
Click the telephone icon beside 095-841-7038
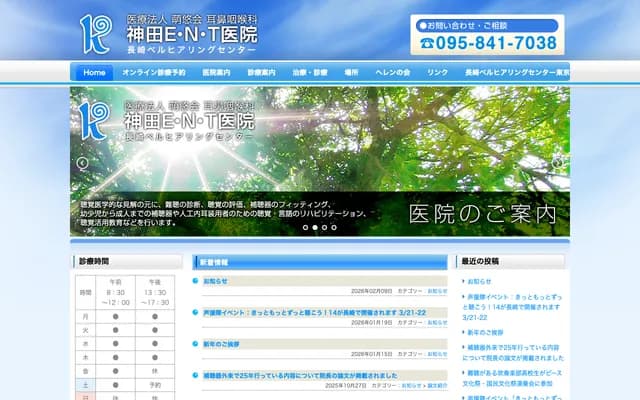(428, 43)
